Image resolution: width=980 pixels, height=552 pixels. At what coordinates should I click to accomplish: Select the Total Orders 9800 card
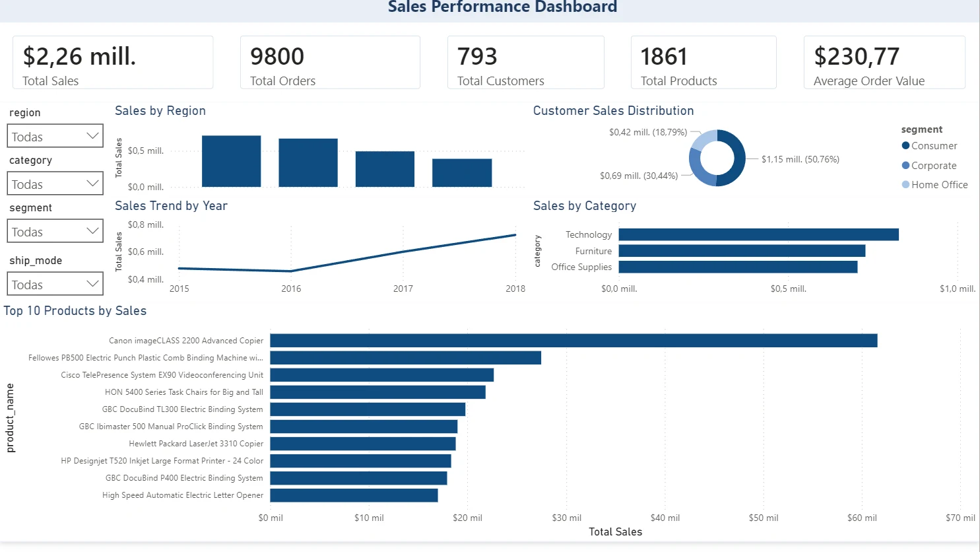click(x=330, y=63)
